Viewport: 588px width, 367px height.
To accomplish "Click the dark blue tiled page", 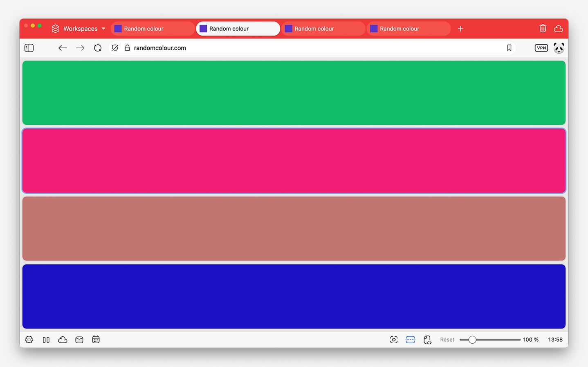I will (294, 296).
